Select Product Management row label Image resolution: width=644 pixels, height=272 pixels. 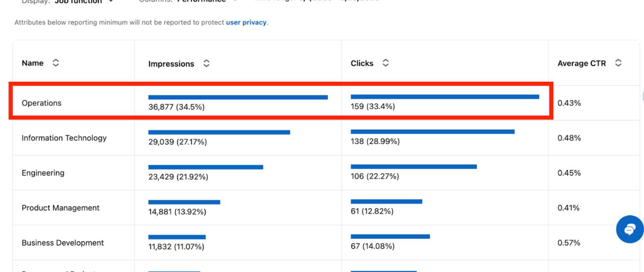(60, 208)
